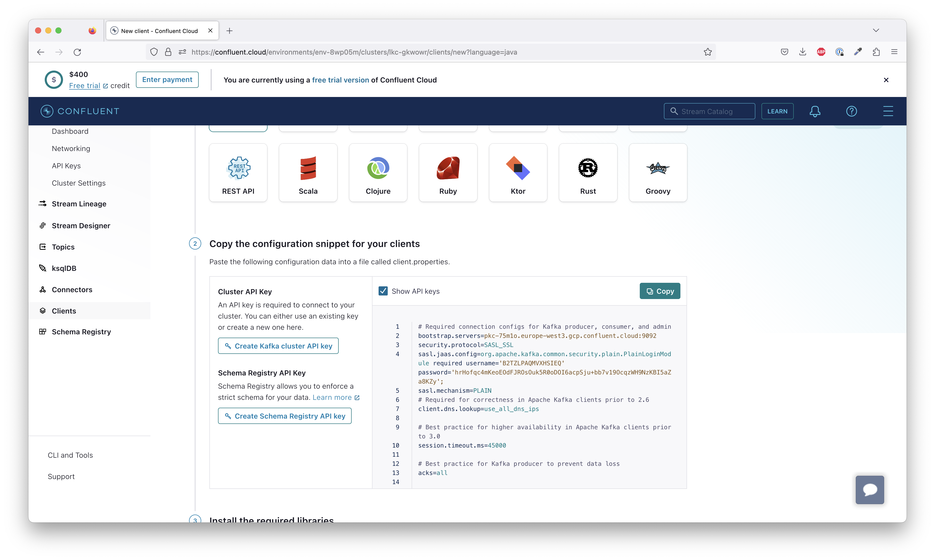Open the free trial version link

click(340, 80)
